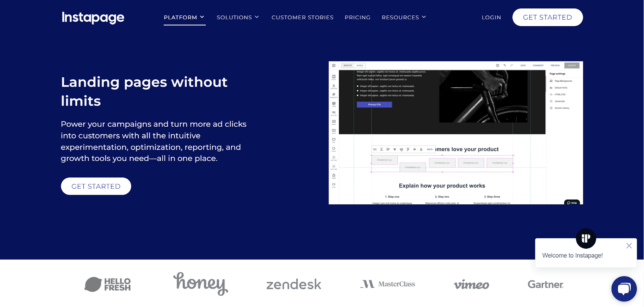Click the Primary CTA button in editor preview
Screen dimensions: 644x307
point(374,105)
